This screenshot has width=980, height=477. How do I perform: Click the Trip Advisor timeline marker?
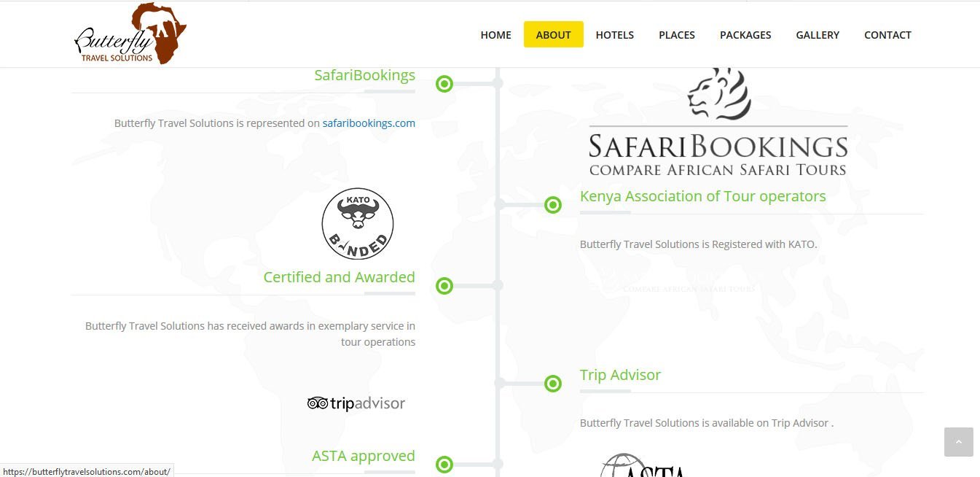(553, 384)
